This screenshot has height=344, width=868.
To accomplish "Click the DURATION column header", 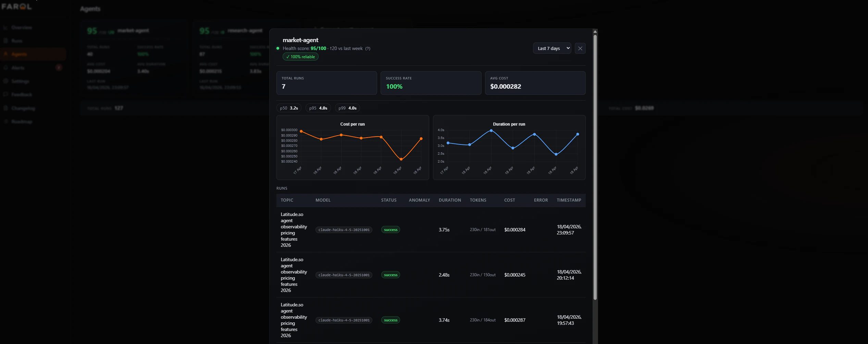I will 450,200.
